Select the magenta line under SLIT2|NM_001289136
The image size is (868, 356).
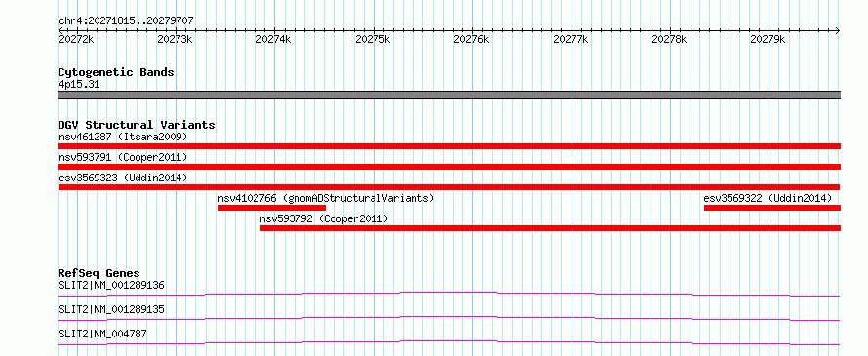[449, 294]
